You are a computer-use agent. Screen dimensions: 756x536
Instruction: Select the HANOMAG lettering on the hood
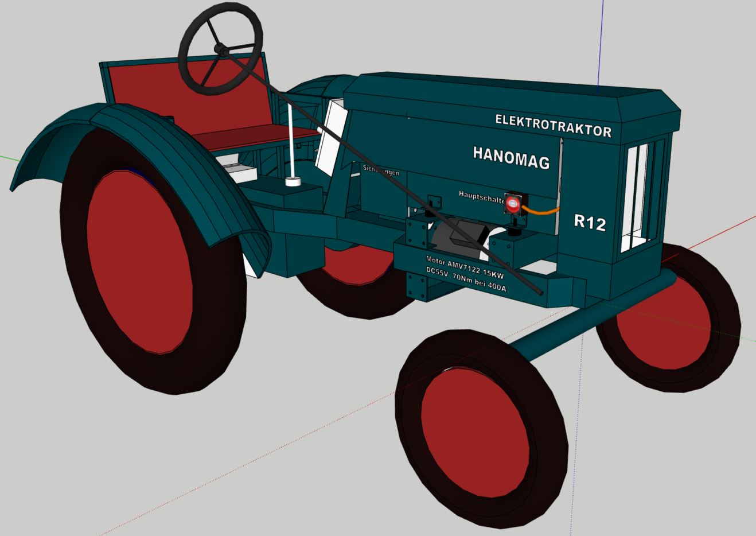511,157
